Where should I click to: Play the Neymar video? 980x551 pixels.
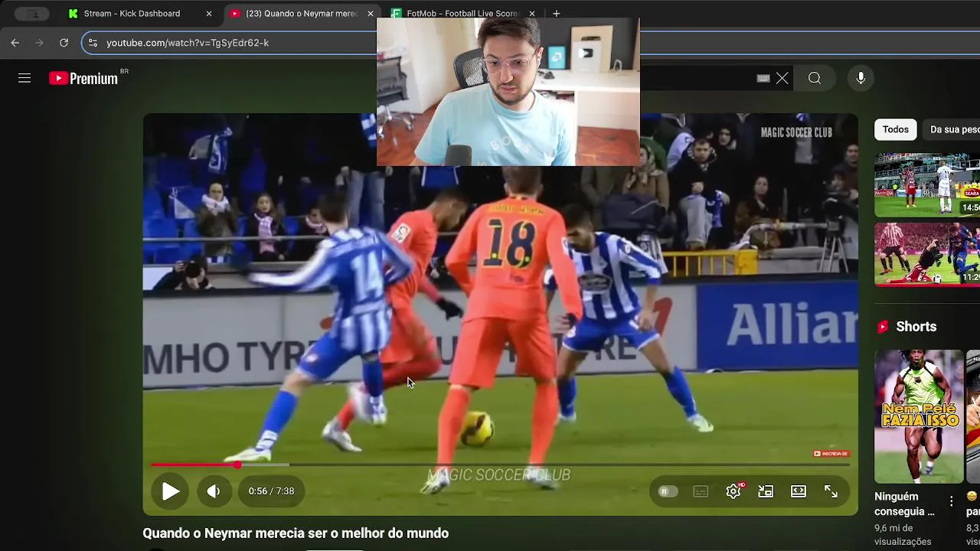point(170,491)
